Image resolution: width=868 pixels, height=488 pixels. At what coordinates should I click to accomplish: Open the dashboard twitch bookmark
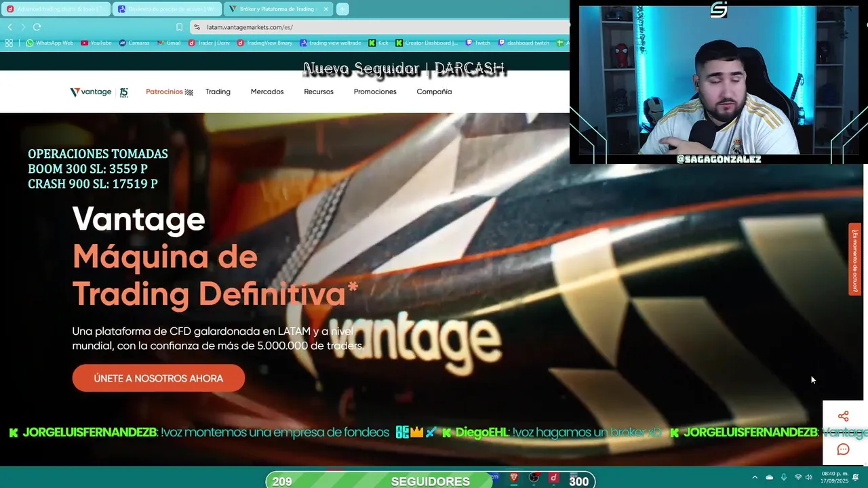click(x=524, y=43)
